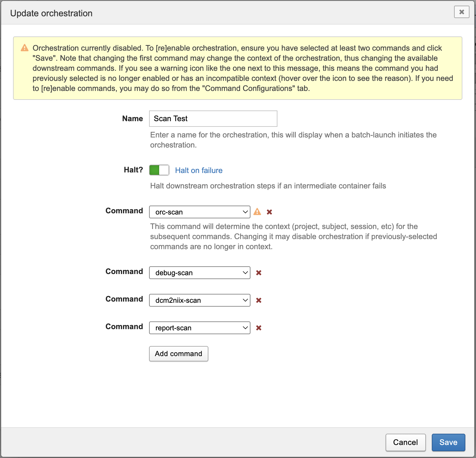Cancel the orchestration update
Screen dimensions: 476x458
point(405,442)
